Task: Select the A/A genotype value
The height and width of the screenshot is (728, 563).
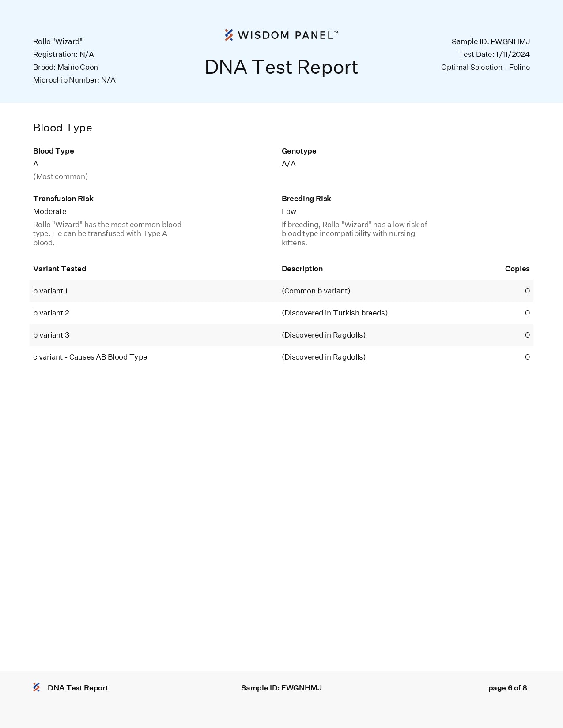Action: [289, 164]
